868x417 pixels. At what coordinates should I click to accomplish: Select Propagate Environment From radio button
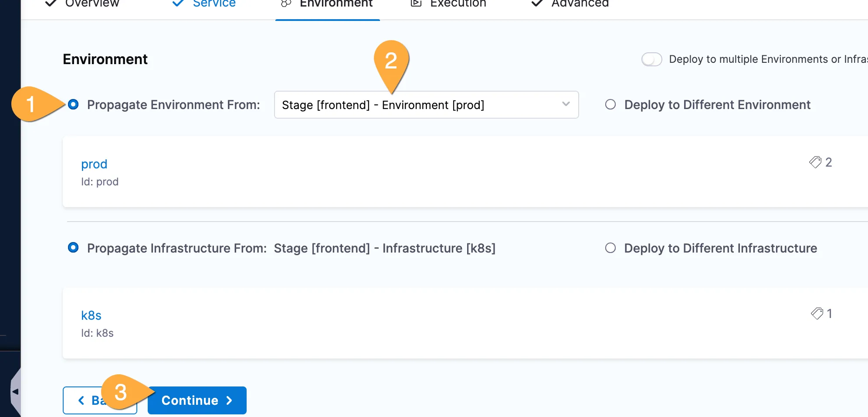(x=73, y=105)
